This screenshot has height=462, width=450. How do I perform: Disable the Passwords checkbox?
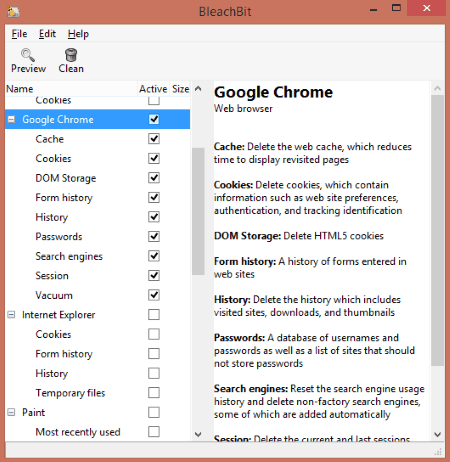click(x=154, y=236)
